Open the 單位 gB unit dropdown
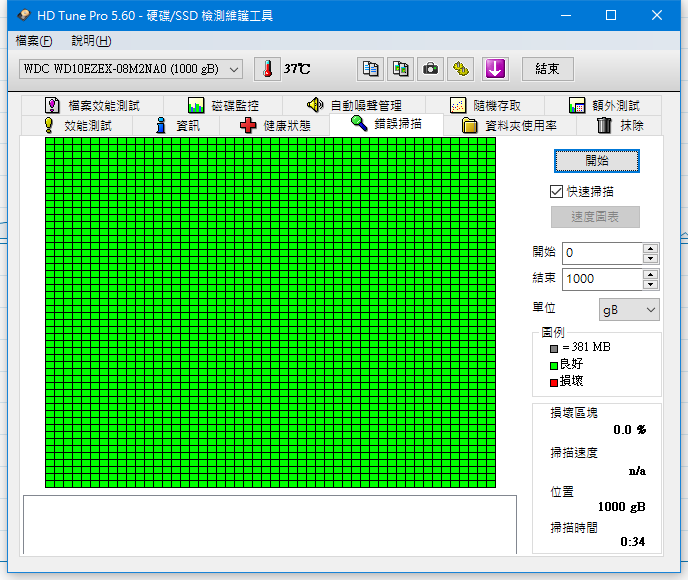The image size is (688, 580). coord(629,310)
